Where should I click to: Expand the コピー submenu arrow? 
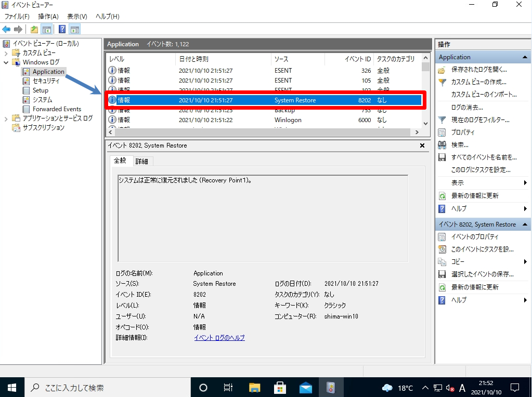(525, 262)
